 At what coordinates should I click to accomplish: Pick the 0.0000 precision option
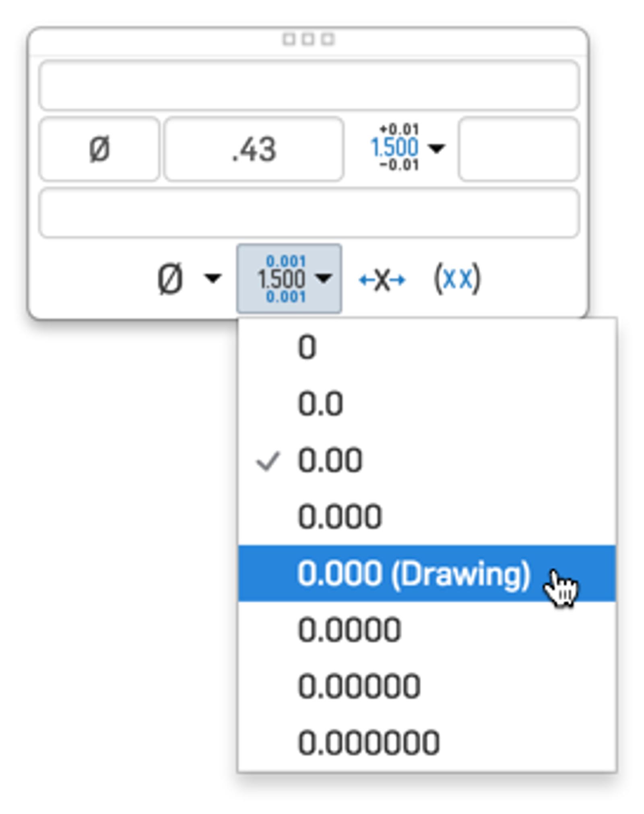(x=349, y=630)
